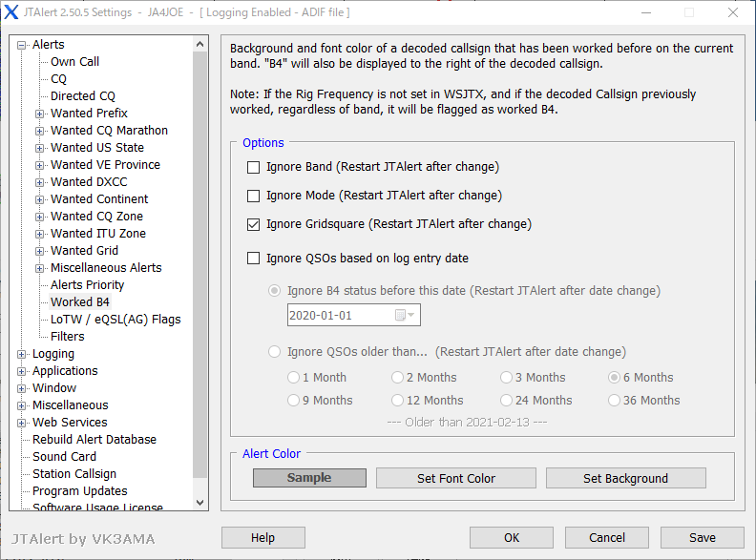This screenshot has height=560, width=756.
Task: Open the date picker calendar icon
Action: point(404,315)
